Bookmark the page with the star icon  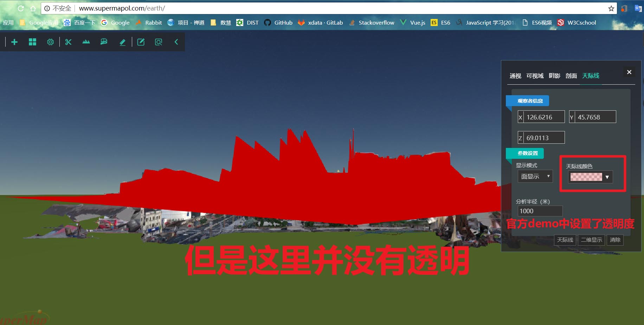point(611,8)
